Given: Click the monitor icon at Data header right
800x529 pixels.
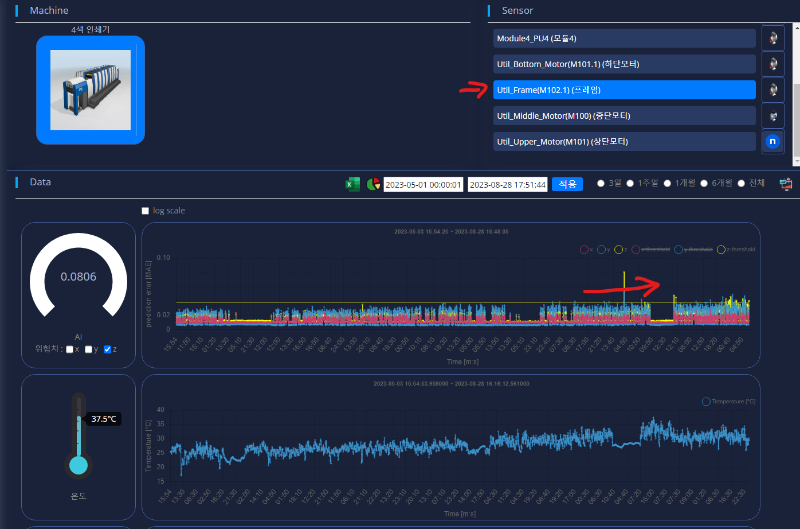Looking at the screenshot, I should [x=786, y=184].
